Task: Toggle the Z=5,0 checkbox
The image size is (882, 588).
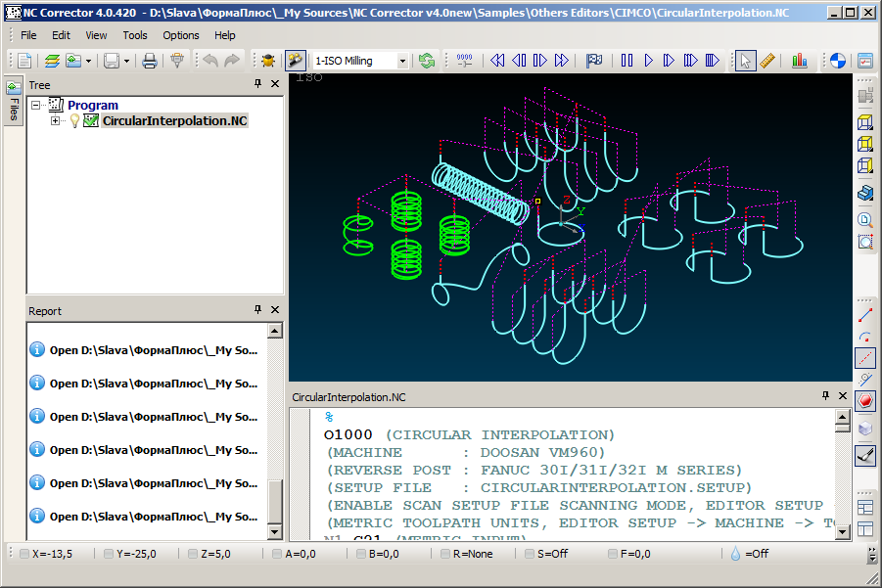Action: pyautogui.click(x=193, y=554)
